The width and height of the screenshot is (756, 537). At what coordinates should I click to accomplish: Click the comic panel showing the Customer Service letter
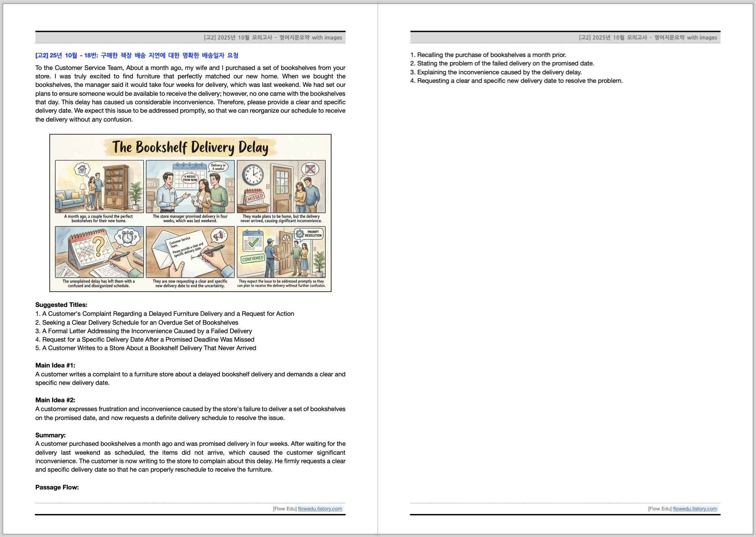190,252
